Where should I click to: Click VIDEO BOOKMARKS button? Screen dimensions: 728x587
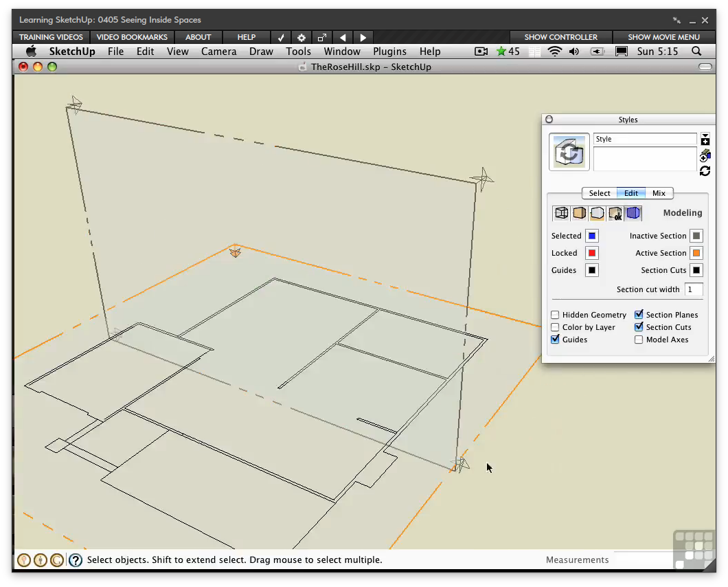point(132,37)
